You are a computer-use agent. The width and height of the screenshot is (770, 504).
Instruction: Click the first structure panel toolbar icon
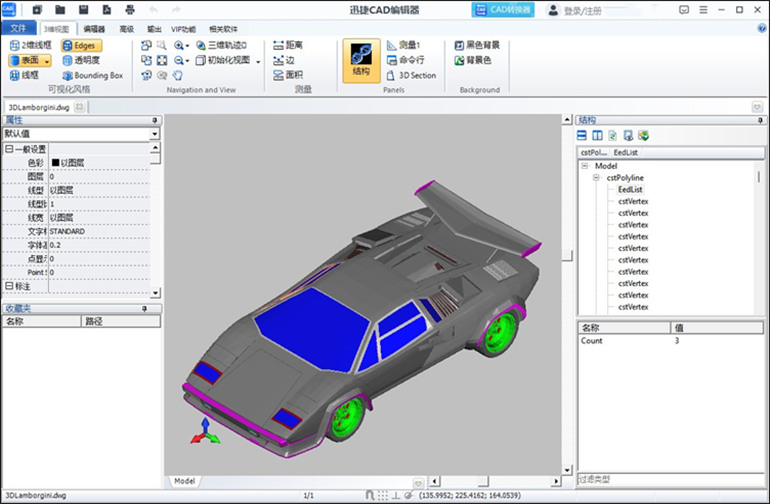[582, 136]
